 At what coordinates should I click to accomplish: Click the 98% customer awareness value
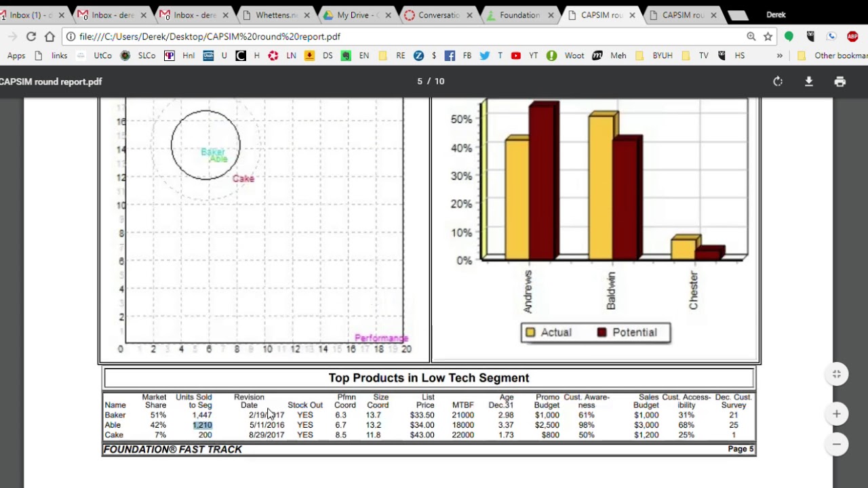pos(587,425)
